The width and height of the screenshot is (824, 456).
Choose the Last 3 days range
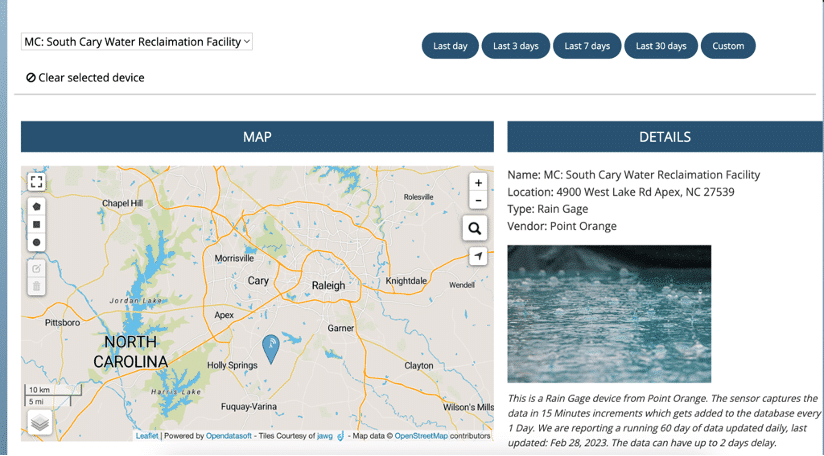click(x=516, y=46)
